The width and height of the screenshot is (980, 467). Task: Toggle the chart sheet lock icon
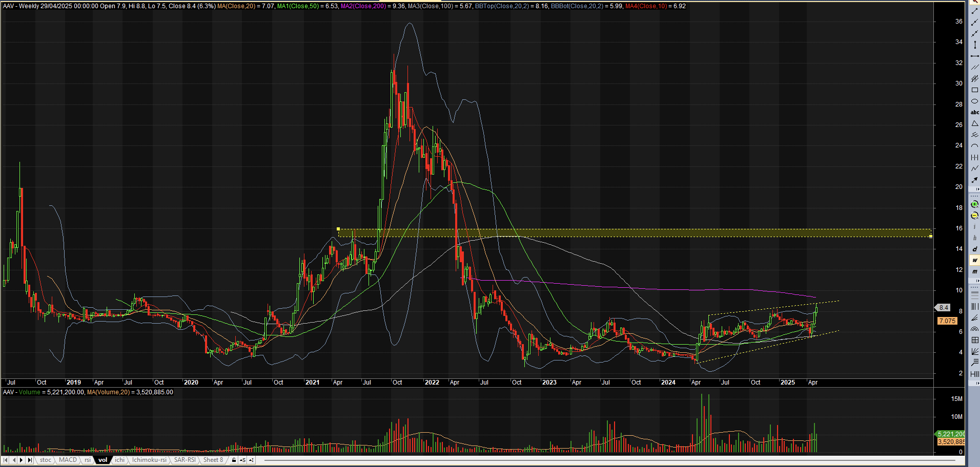tap(234, 460)
